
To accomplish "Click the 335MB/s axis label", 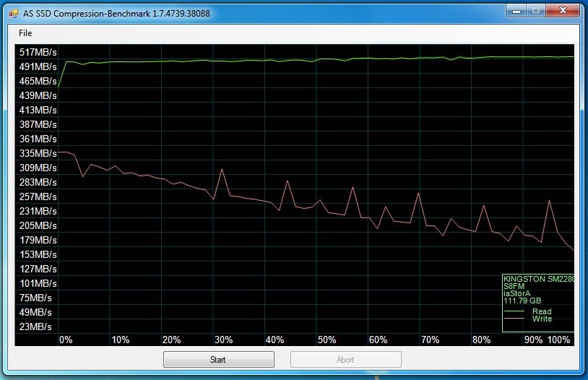I will click(38, 153).
